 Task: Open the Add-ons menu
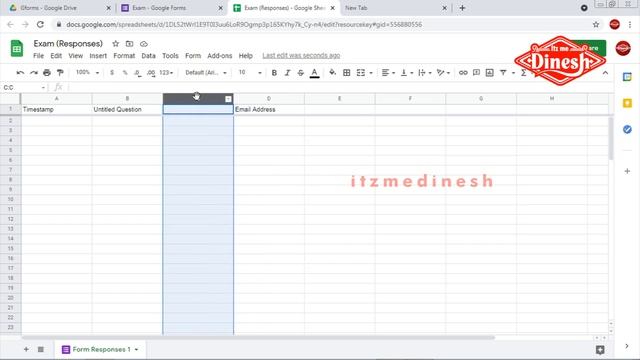(x=220, y=56)
